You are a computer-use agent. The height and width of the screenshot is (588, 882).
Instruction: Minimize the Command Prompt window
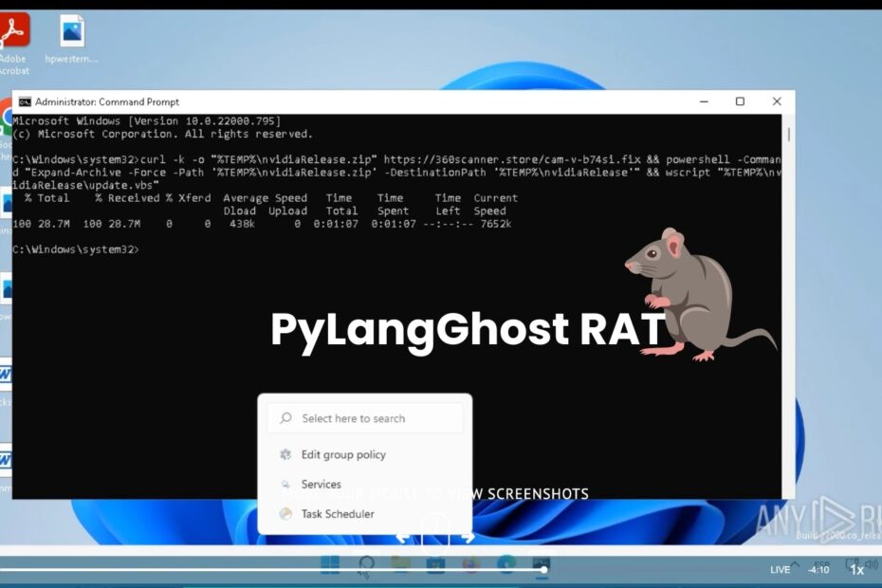pyautogui.click(x=704, y=101)
